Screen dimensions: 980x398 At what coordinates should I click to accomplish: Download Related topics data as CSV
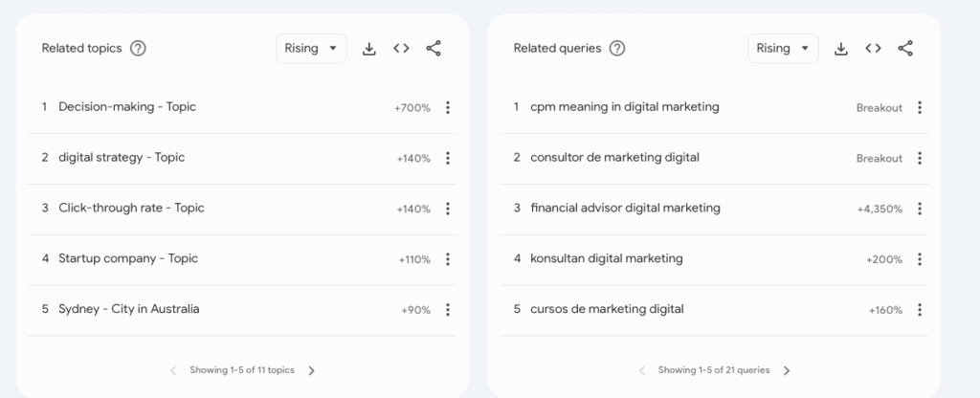pyautogui.click(x=369, y=49)
